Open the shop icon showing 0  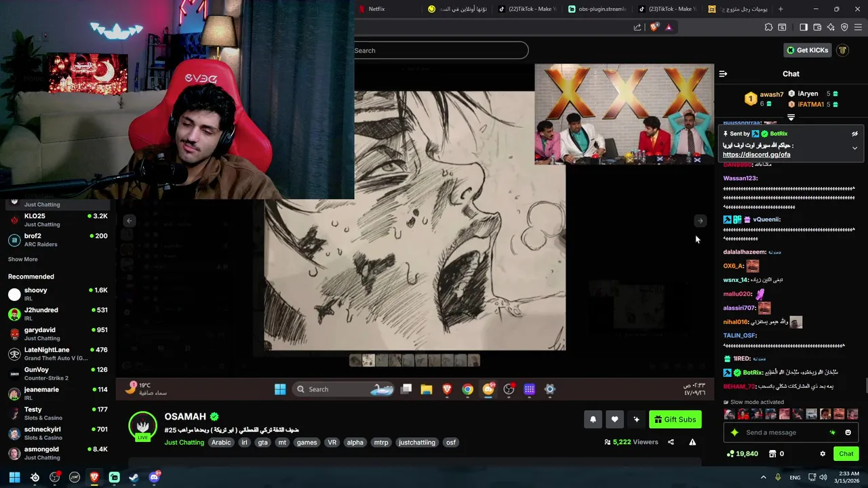point(776,454)
